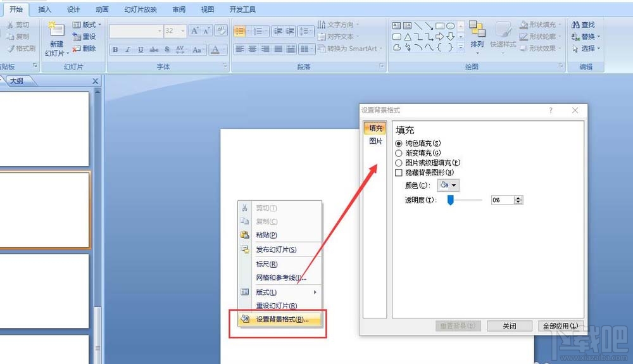Close the slides/outline pane

96,81
